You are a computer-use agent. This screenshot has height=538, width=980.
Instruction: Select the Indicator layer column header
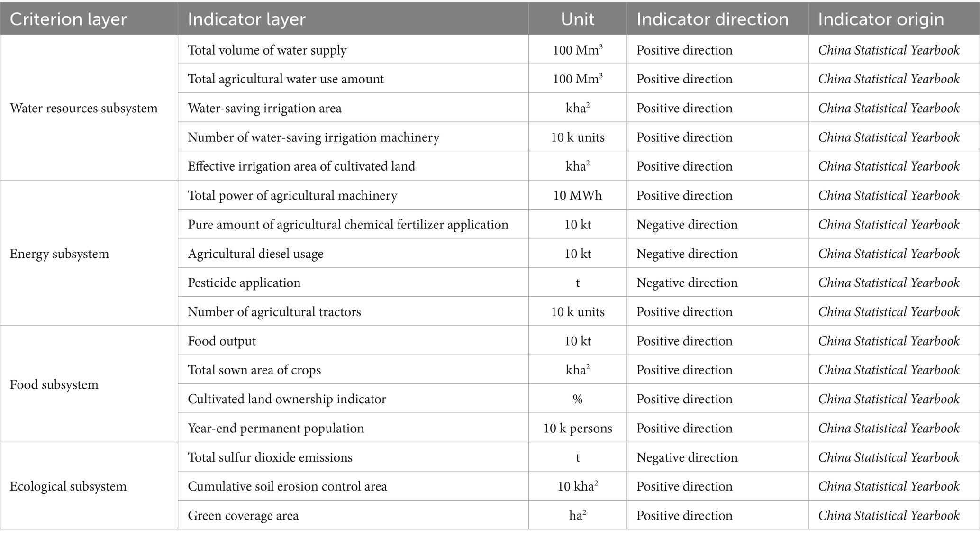246,19
